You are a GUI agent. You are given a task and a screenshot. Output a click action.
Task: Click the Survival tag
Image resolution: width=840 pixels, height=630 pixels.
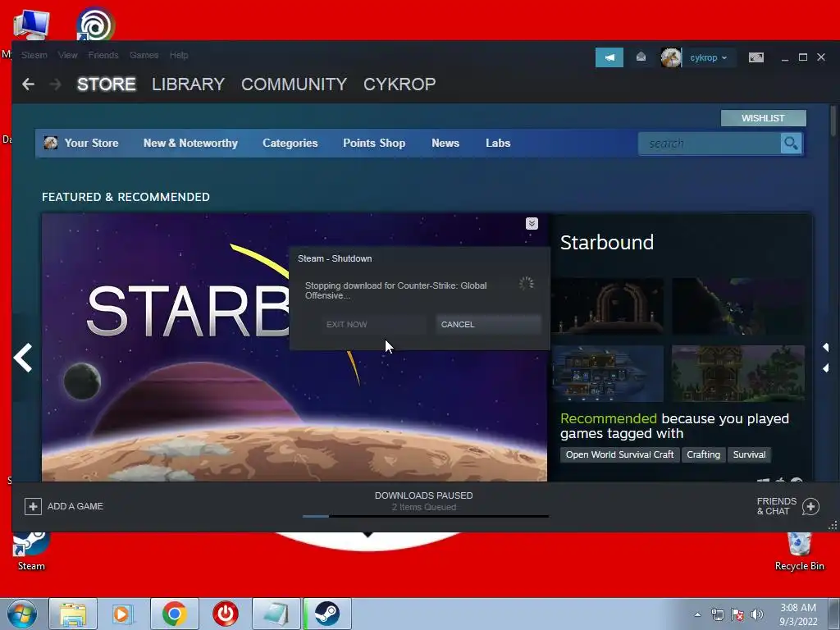coord(749,454)
